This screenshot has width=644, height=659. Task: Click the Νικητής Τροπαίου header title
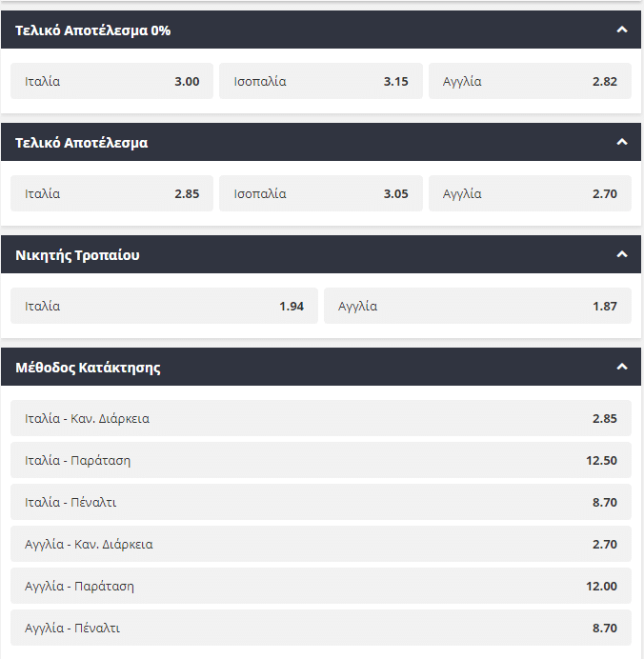point(78,255)
